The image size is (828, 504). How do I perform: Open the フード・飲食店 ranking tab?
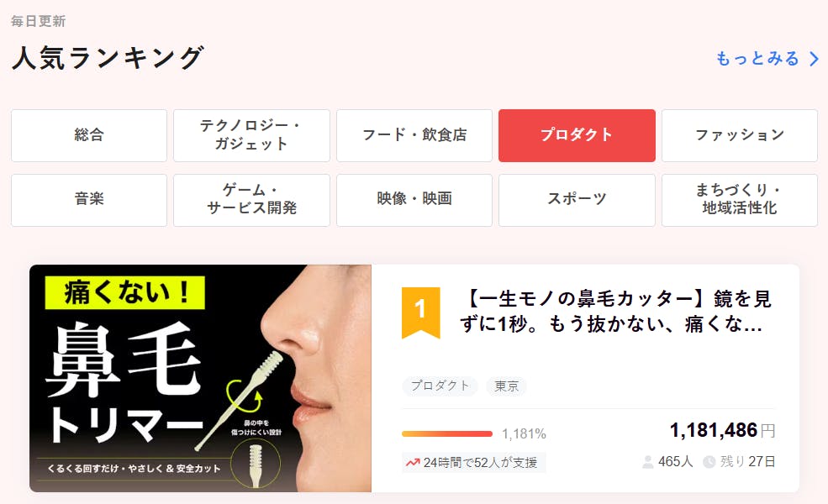click(414, 135)
